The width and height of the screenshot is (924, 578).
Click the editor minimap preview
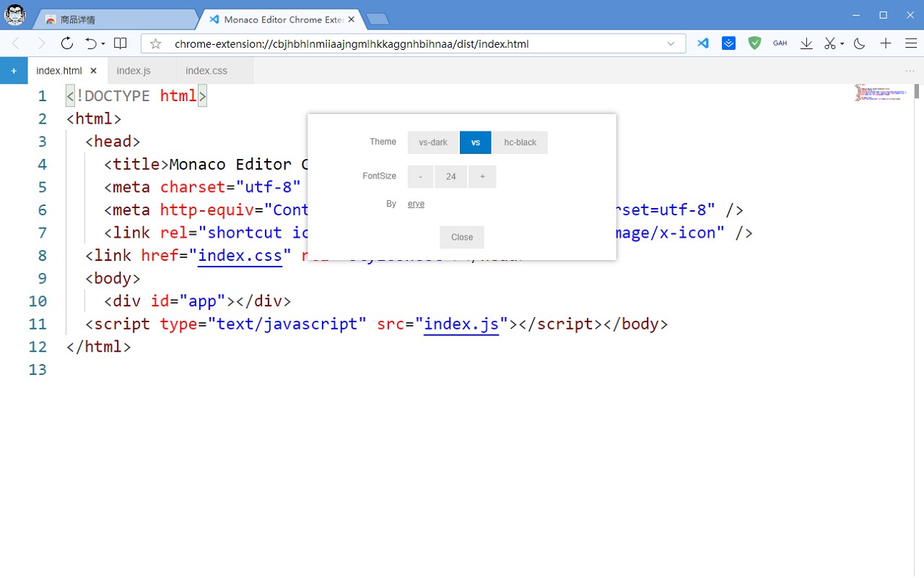point(882,92)
